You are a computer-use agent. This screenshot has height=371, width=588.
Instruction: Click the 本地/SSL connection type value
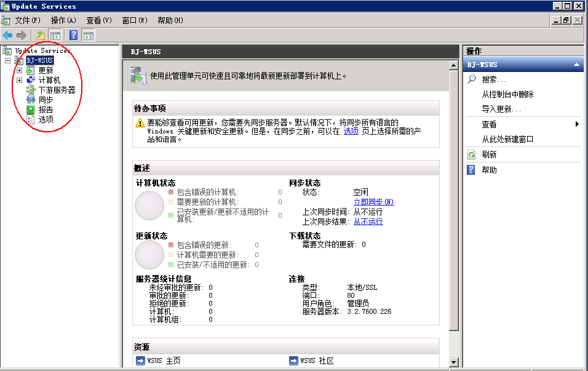[x=362, y=287]
